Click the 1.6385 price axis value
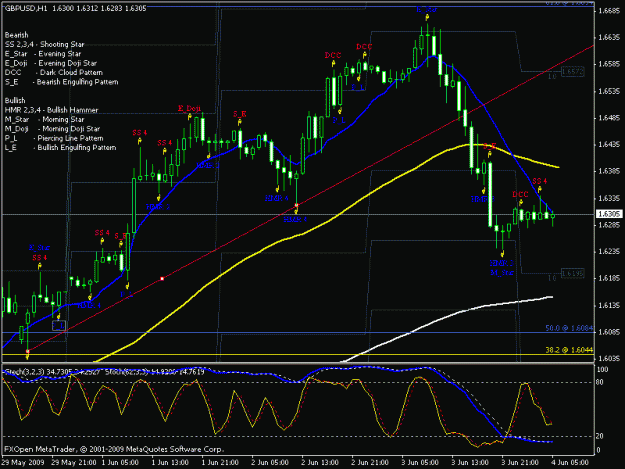Viewport: 625px width, 469px height. click(x=609, y=171)
